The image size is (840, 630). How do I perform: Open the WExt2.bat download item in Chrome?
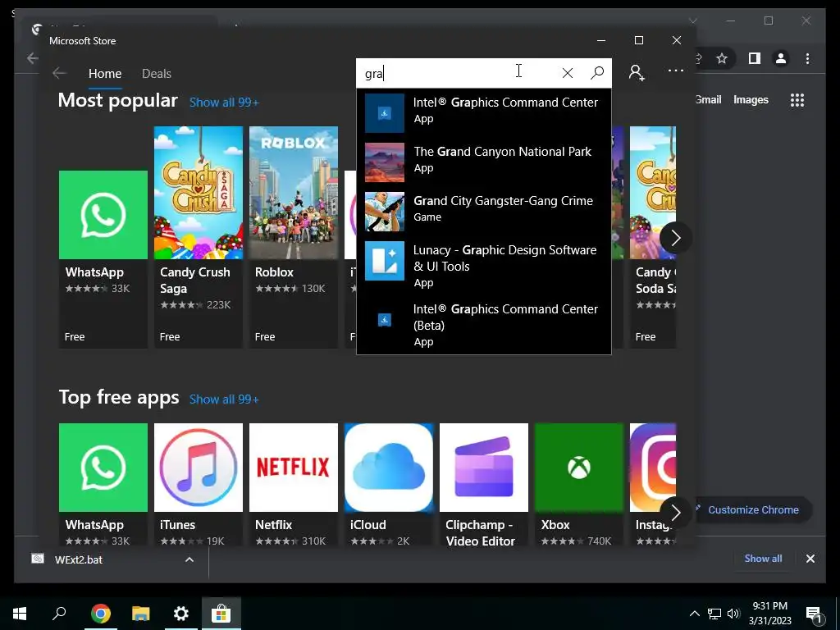(x=78, y=559)
